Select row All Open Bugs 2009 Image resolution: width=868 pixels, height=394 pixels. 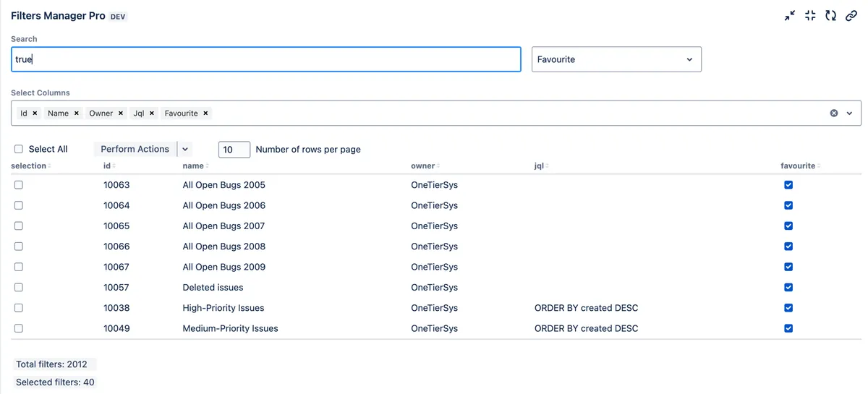click(x=19, y=267)
